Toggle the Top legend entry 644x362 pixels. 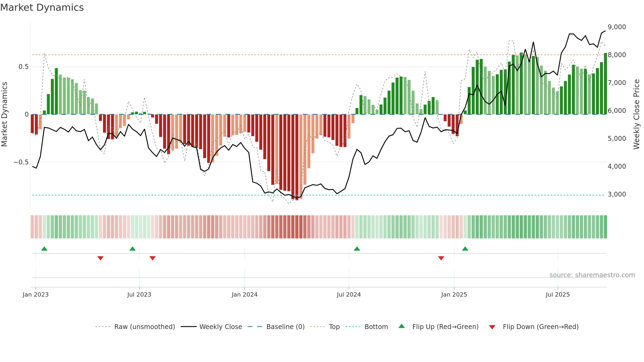click(325, 327)
